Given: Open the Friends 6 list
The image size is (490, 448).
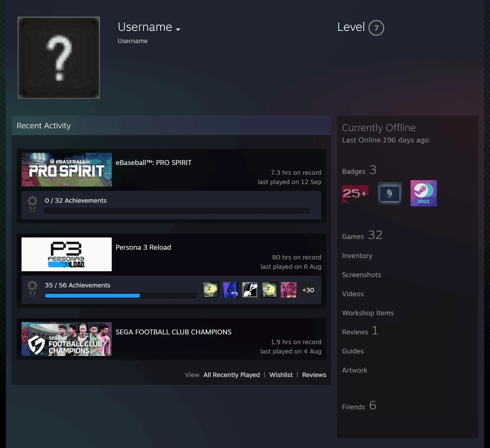Looking at the screenshot, I should (x=359, y=406).
